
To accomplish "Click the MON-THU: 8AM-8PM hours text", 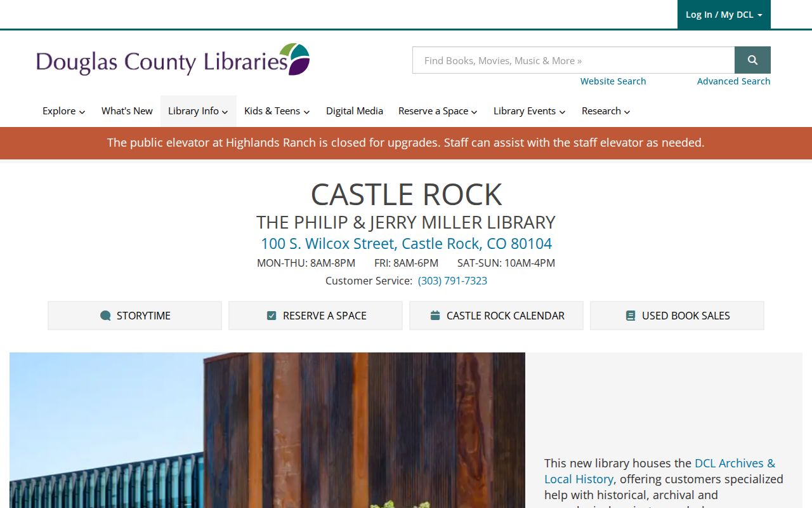I will (x=306, y=263).
